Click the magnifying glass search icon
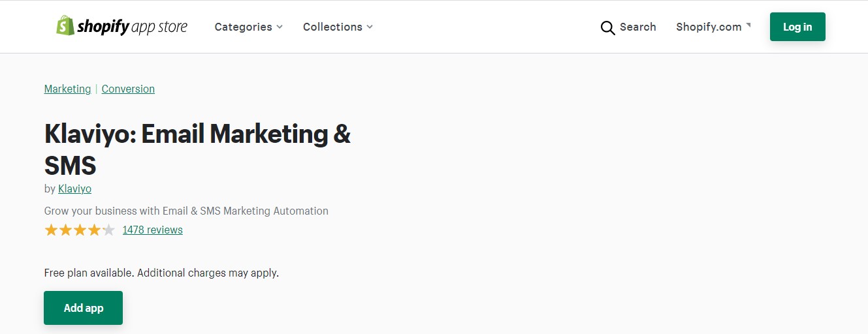Screen dimensions: 868x334 607,27
